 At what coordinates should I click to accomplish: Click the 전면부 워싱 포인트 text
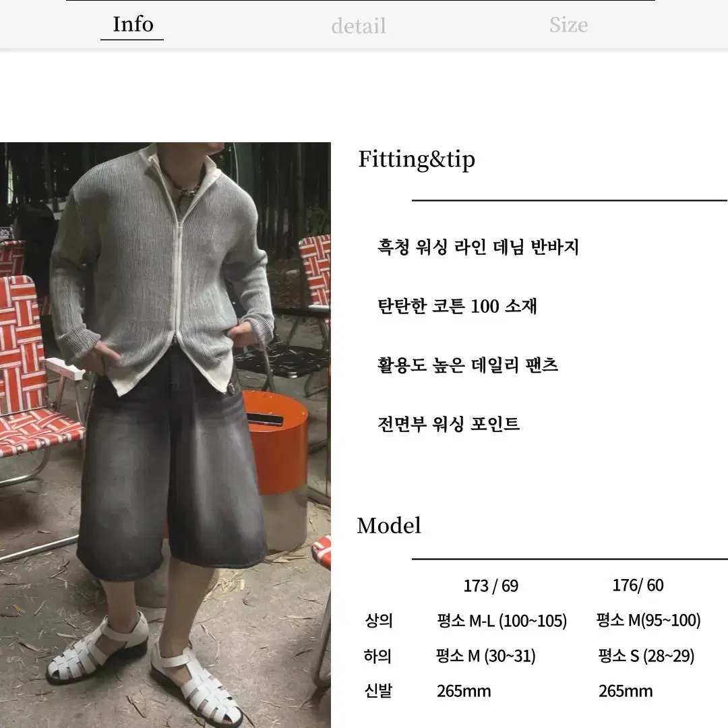(448, 424)
